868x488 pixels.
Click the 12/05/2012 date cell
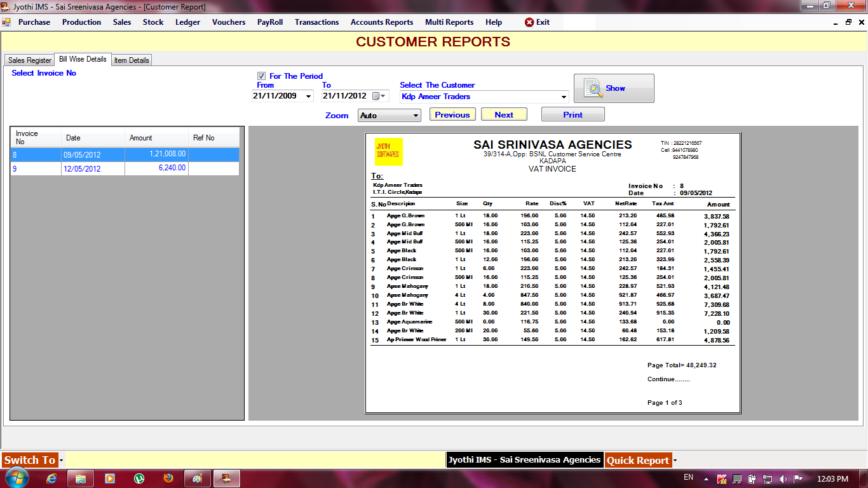pyautogui.click(x=93, y=168)
